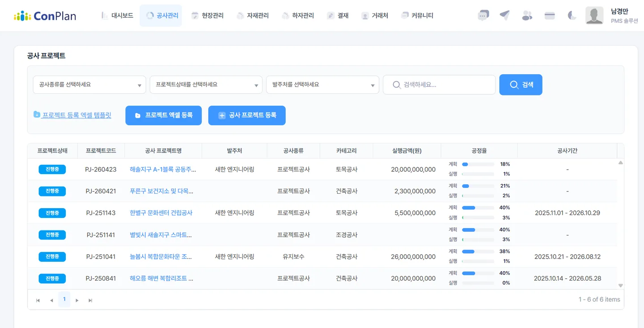This screenshot has width=644, height=328.
Task: Open project 늘봄시 복합문화타운 link
Action: point(161,257)
